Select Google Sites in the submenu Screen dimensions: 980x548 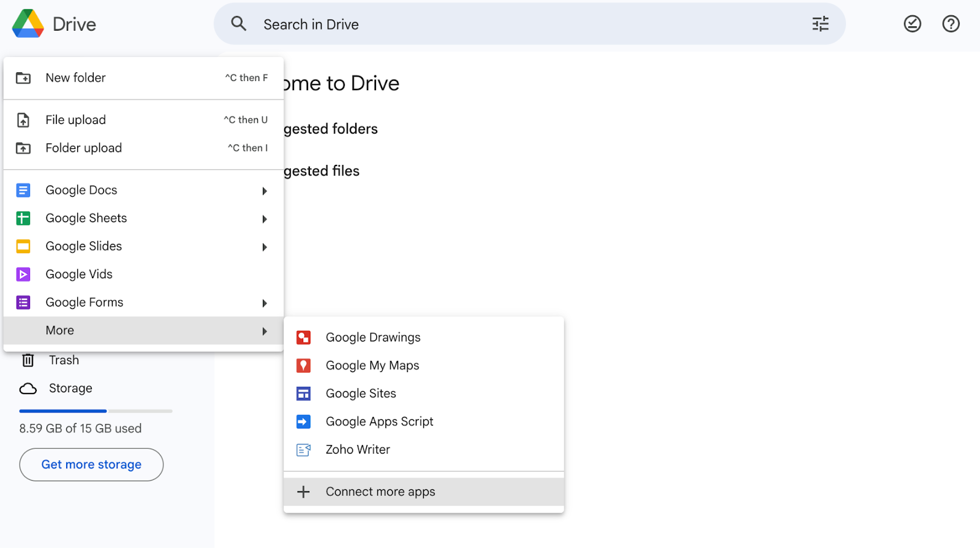(x=424, y=394)
